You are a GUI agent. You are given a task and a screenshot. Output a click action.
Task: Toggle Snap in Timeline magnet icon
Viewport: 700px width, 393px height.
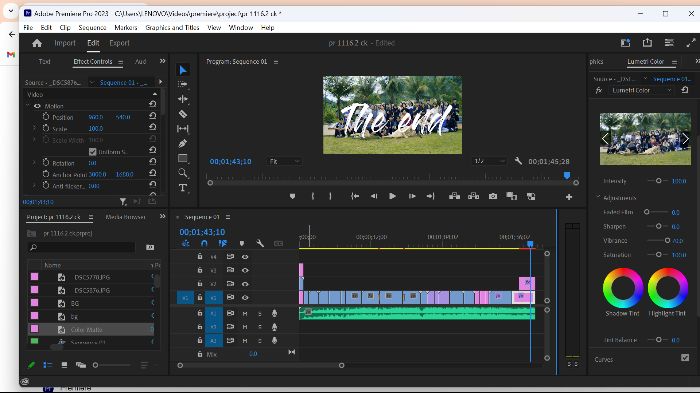204,243
